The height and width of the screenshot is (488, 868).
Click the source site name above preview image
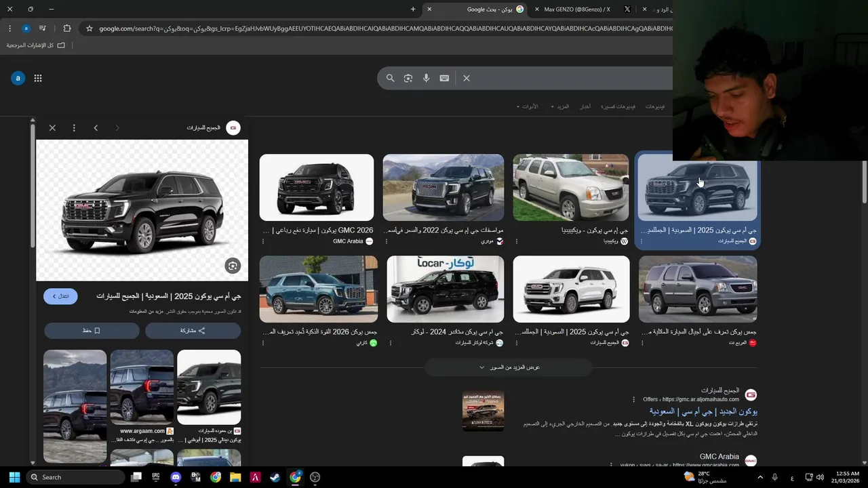tap(203, 127)
